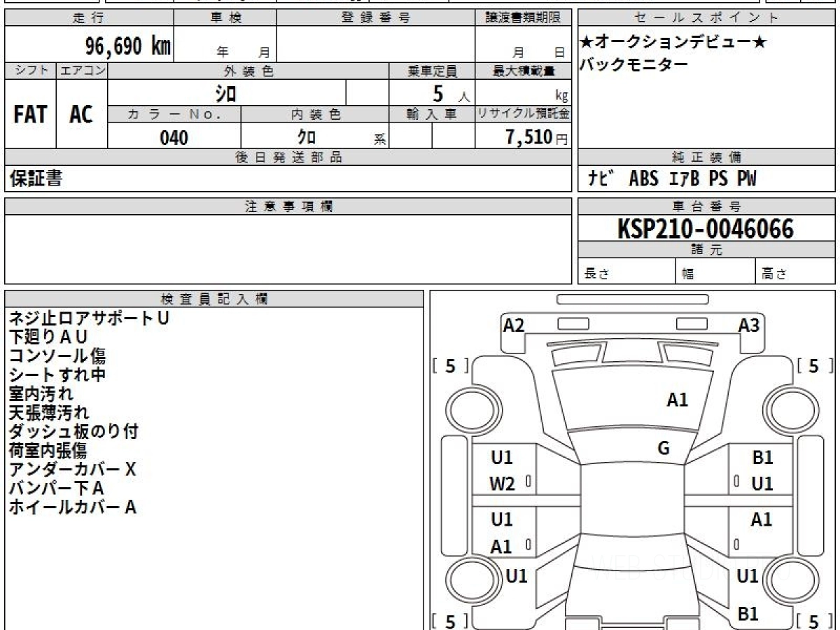
Task: Select the mileage value 96,690 km
Action: (x=128, y=46)
